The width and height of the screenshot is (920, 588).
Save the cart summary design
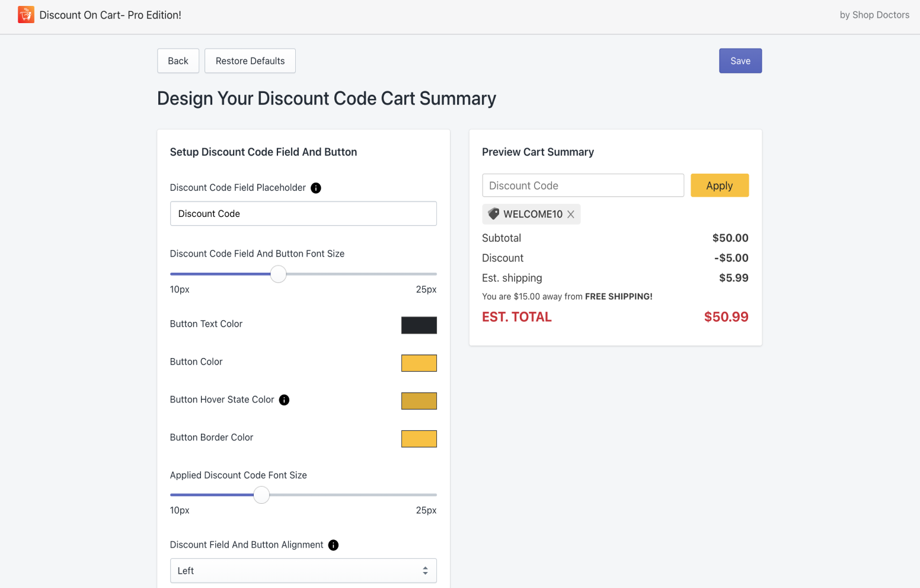740,61
